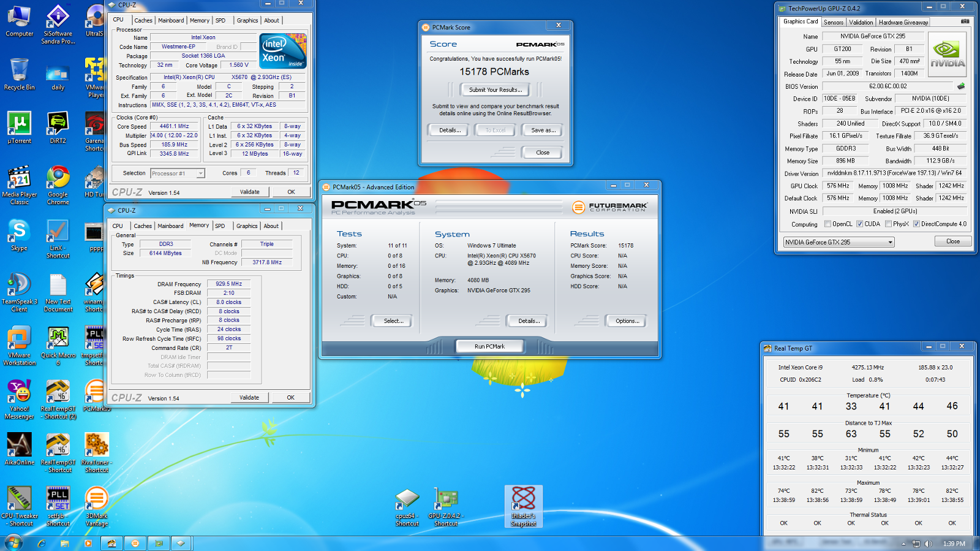
Task: Open About tab in lower CPU-Z window
Action: [x=271, y=226]
